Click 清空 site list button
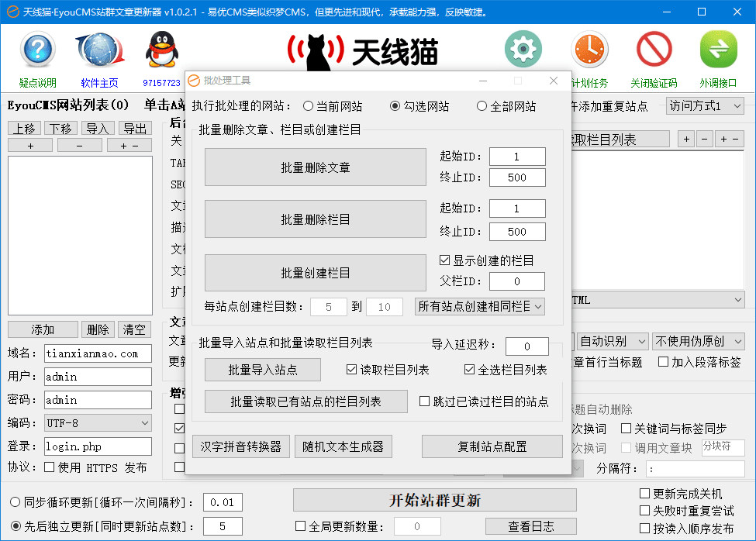 [134, 329]
